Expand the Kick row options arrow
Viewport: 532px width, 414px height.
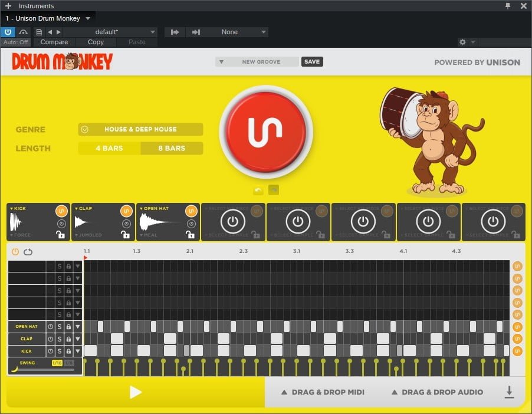[x=78, y=351]
